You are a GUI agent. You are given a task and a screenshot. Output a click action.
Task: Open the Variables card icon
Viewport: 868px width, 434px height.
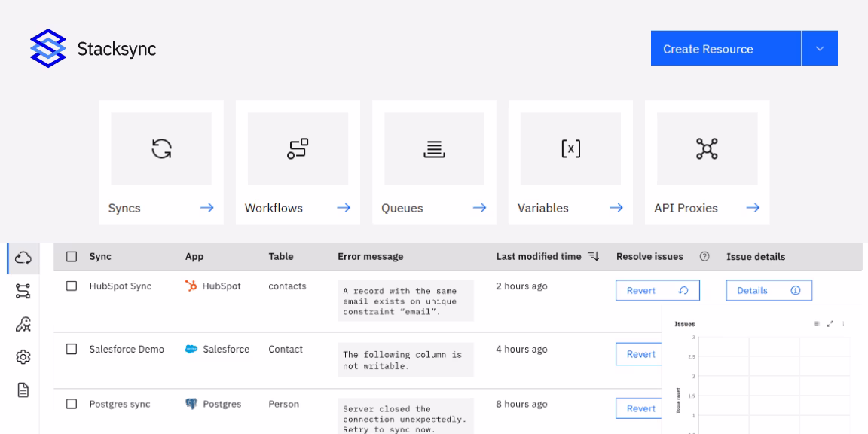570,149
